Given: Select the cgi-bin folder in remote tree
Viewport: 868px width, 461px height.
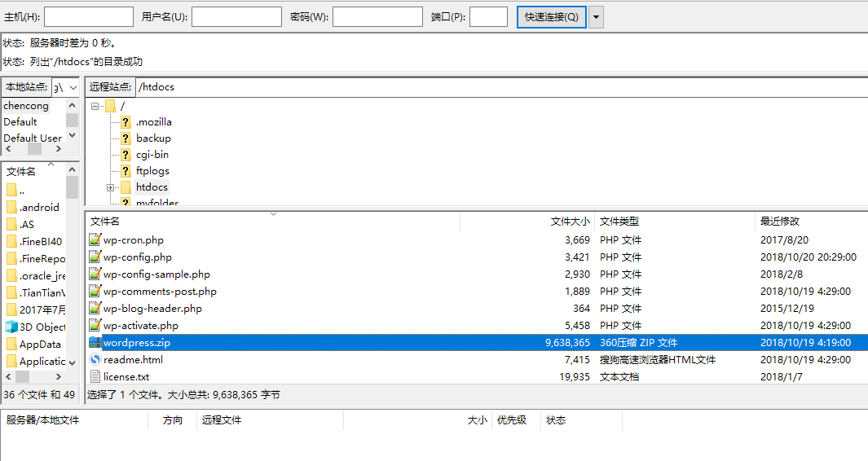Looking at the screenshot, I should pyautogui.click(x=152, y=155).
